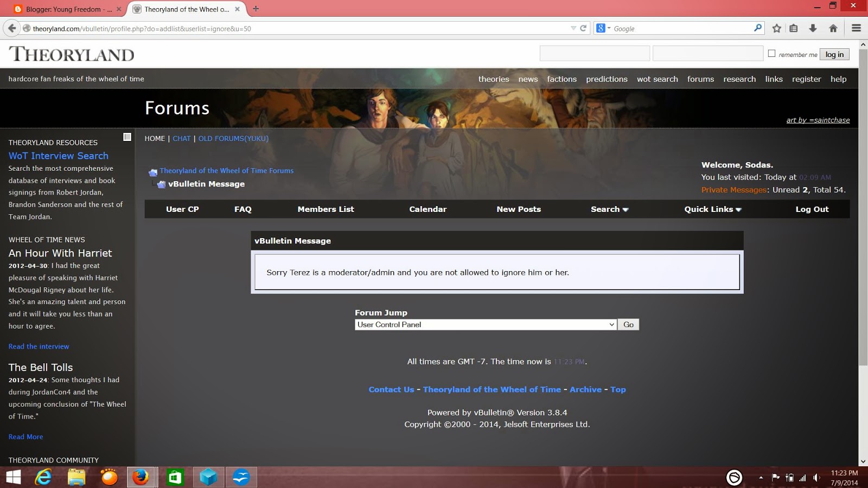Image resolution: width=868 pixels, height=488 pixels.
Task: Open help in the top navigation
Action: [838, 79]
